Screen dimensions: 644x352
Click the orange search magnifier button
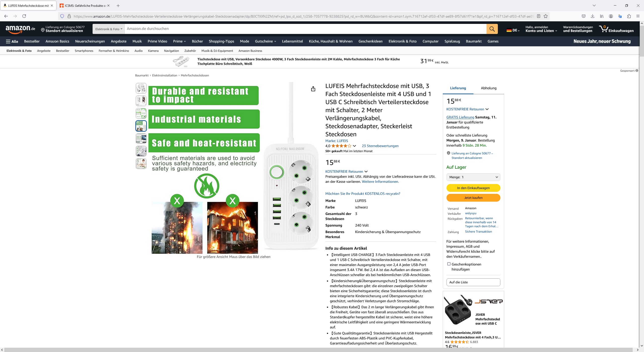(x=492, y=29)
